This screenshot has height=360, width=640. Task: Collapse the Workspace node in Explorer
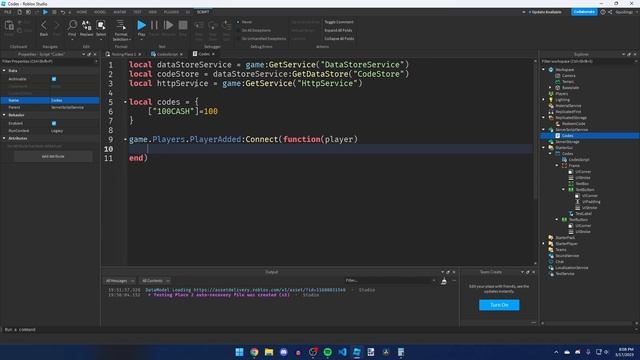tap(544, 69)
